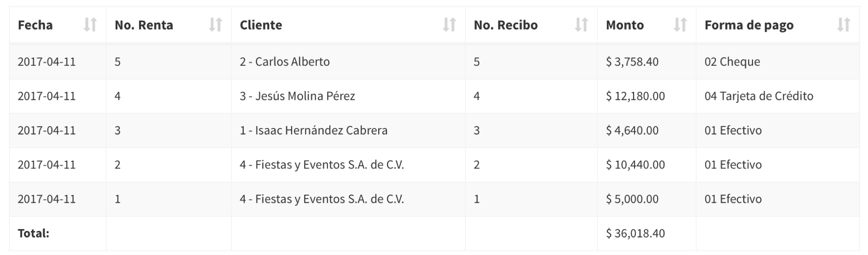The height and width of the screenshot is (255, 868).
Task: Select client 2 - Carlos Alberto cell
Action: 348,62
